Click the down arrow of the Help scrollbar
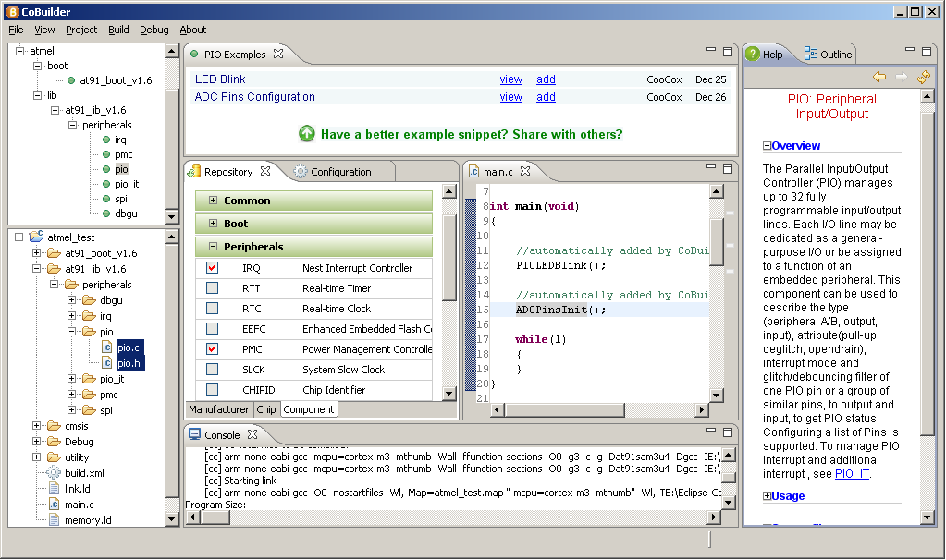 (x=928, y=517)
